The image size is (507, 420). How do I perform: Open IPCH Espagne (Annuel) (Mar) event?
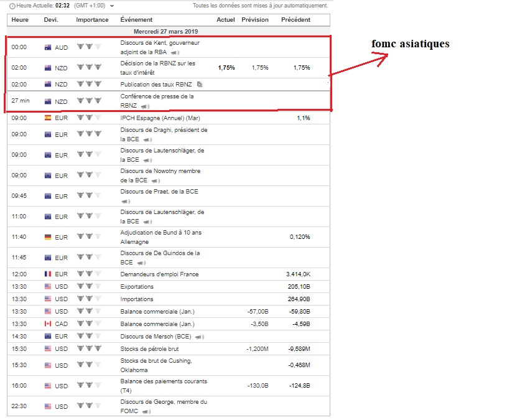160,118
